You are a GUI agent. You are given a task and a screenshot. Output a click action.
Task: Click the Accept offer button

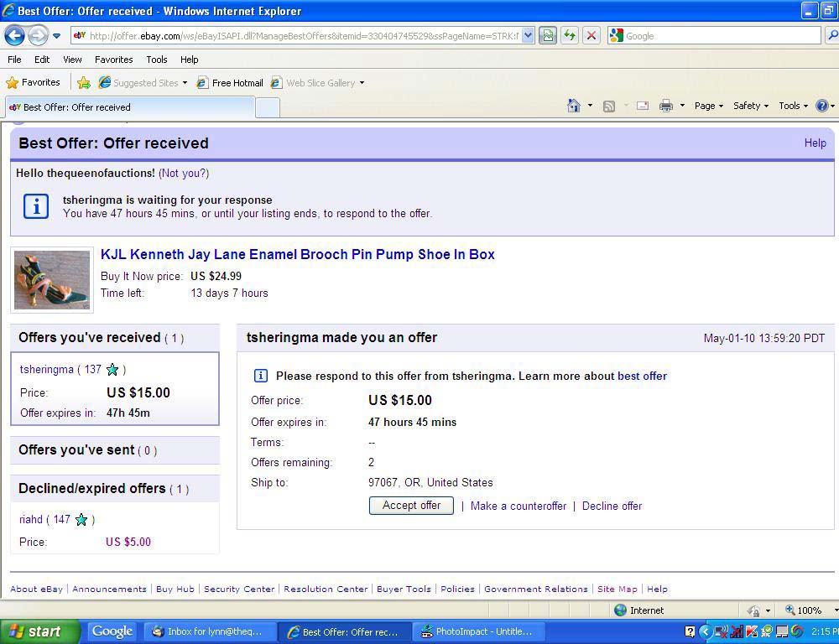tap(411, 506)
